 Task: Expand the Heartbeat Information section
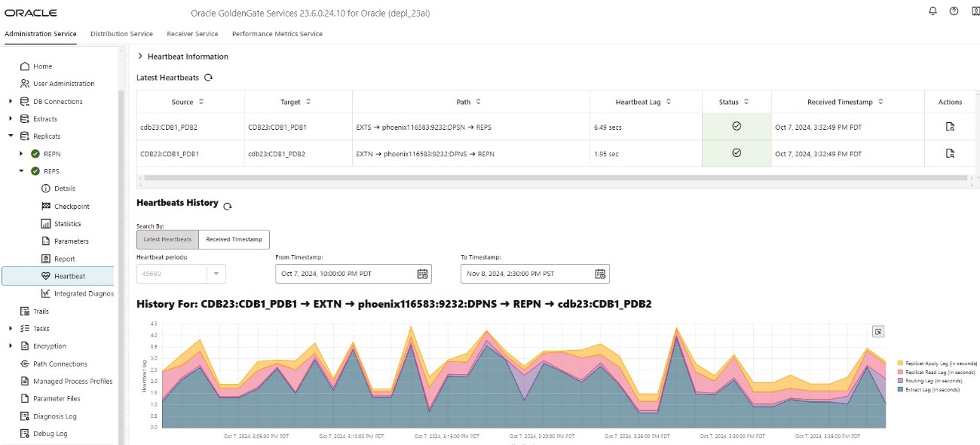141,57
